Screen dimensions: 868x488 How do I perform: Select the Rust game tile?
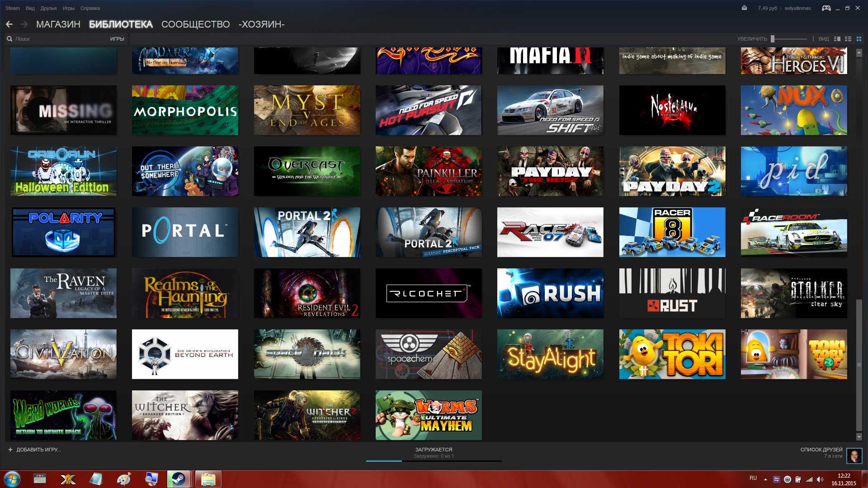672,293
